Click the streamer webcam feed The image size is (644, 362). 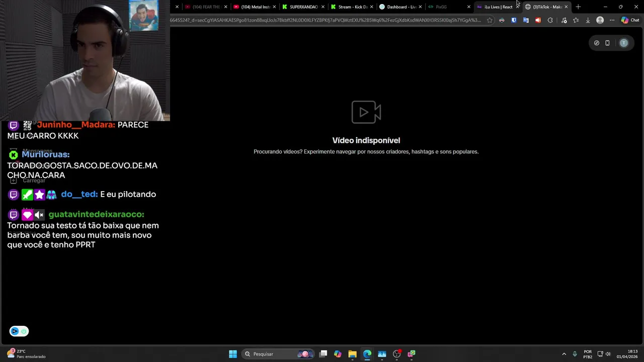pos(85,60)
